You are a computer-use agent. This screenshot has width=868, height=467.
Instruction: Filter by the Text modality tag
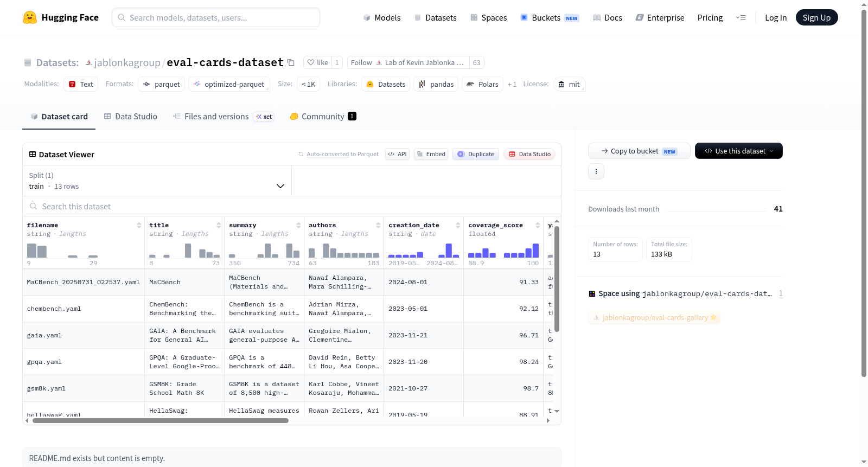81,84
